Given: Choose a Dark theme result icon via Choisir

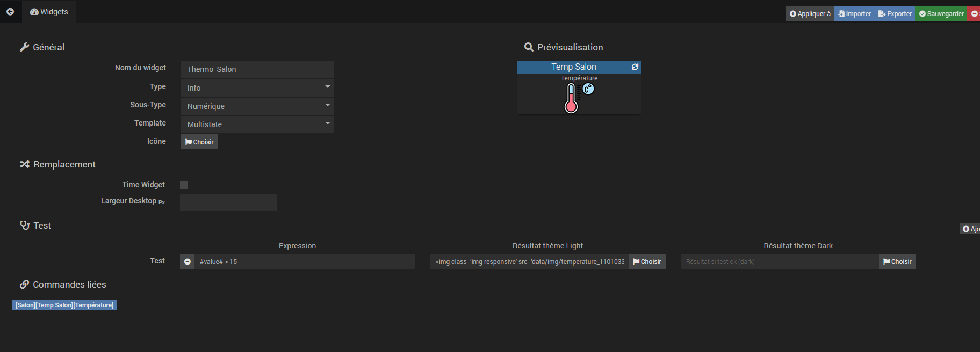Looking at the screenshot, I should (897, 261).
